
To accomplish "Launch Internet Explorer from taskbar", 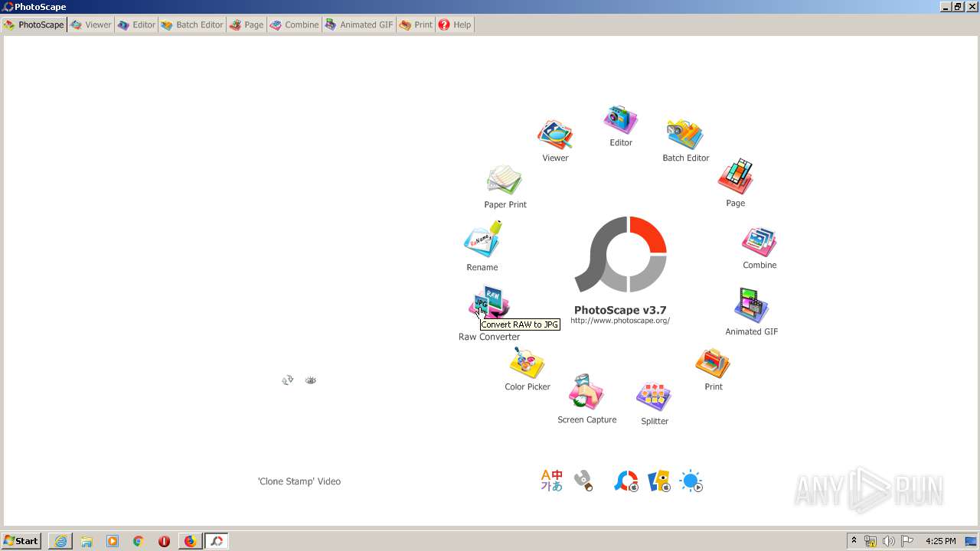I will click(60, 541).
